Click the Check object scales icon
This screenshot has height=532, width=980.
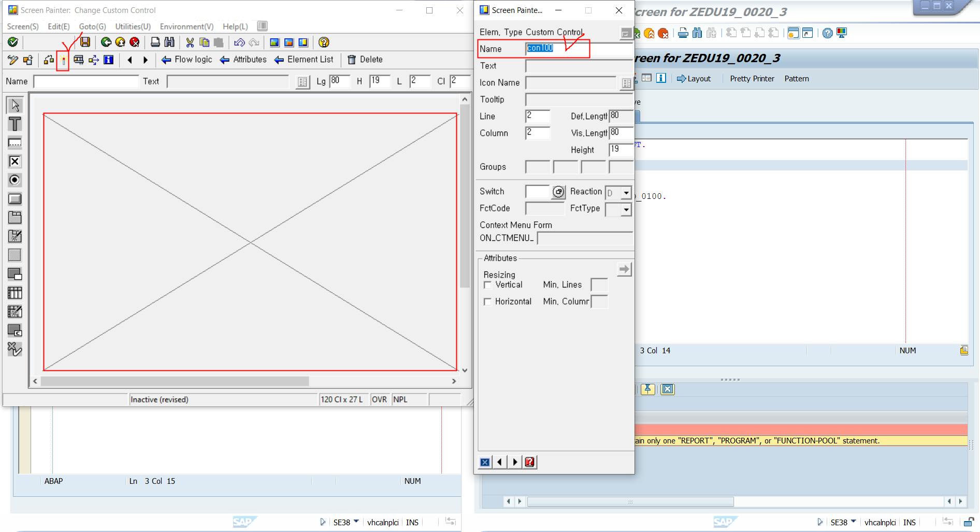(x=49, y=60)
